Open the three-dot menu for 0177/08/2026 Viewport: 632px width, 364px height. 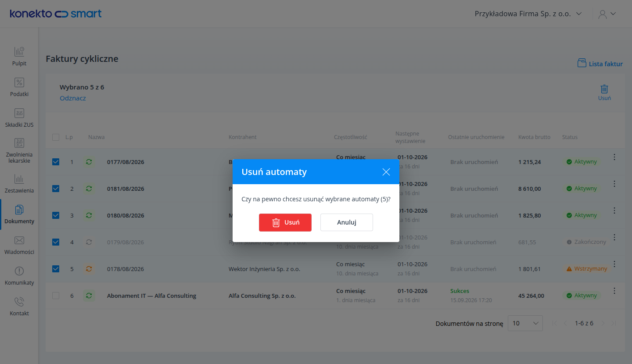click(x=614, y=157)
